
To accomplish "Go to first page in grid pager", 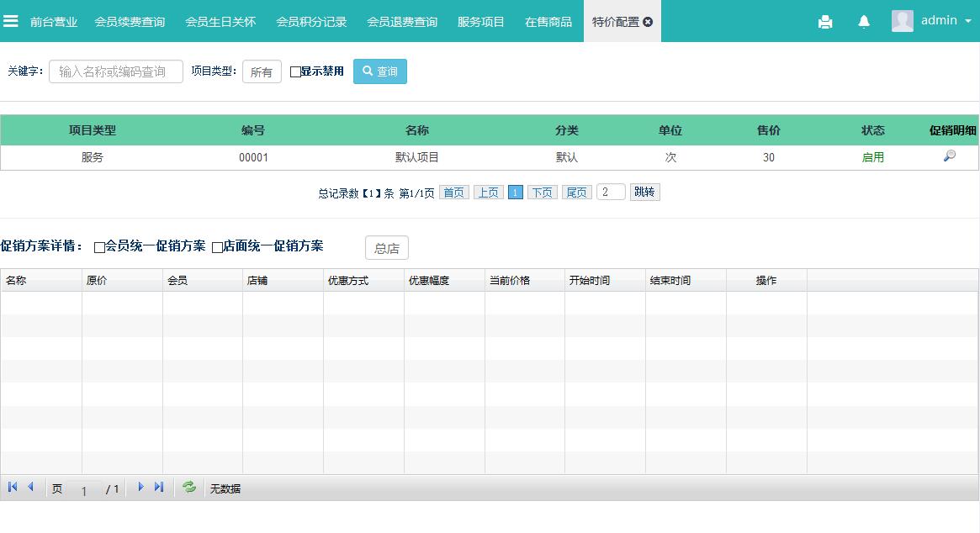I will pyautogui.click(x=13, y=488).
